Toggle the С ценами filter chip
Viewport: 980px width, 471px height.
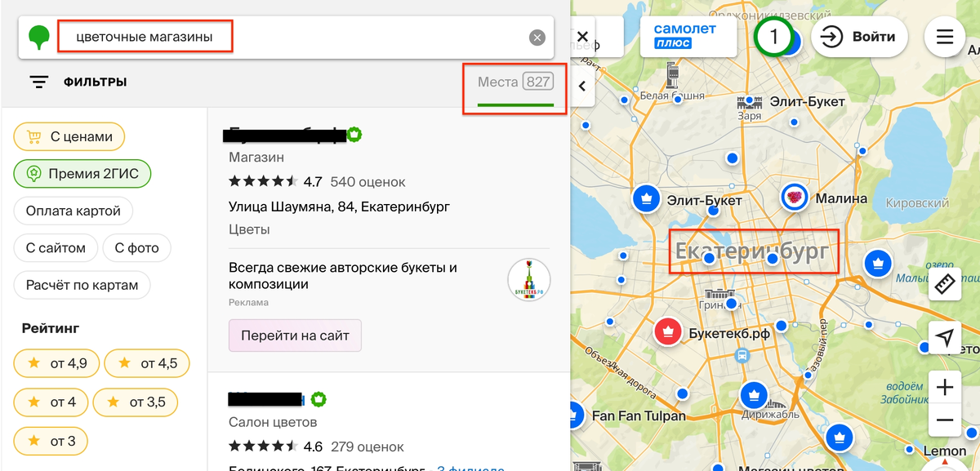pos(69,136)
